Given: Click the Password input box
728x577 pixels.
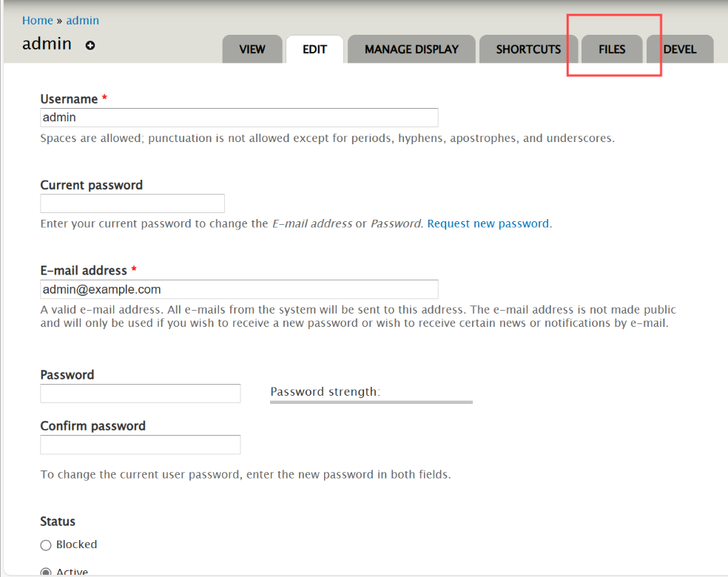Looking at the screenshot, I should click(141, 394).
